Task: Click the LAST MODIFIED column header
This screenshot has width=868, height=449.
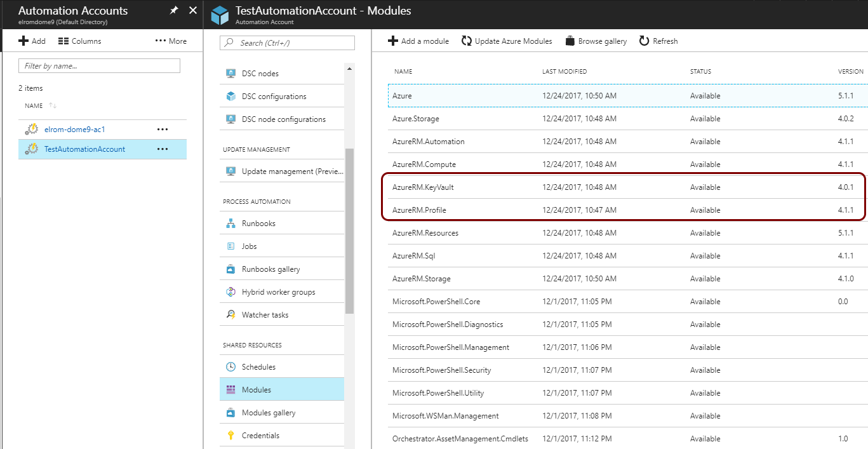Action: [x=564, y=72]
